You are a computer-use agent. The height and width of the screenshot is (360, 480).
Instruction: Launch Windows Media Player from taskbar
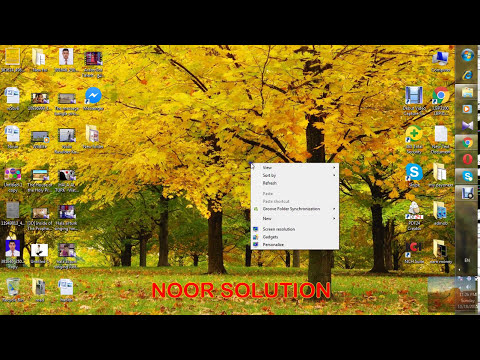(x=467, y=109)
